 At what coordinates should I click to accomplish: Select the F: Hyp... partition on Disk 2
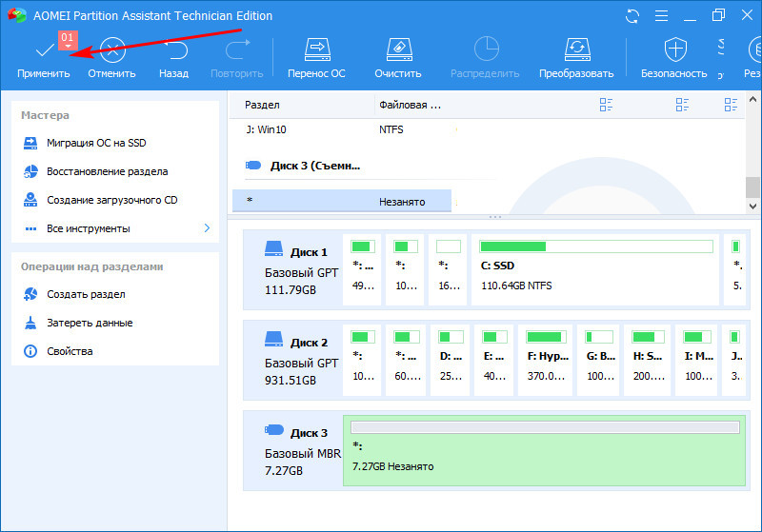click(546, 360)
